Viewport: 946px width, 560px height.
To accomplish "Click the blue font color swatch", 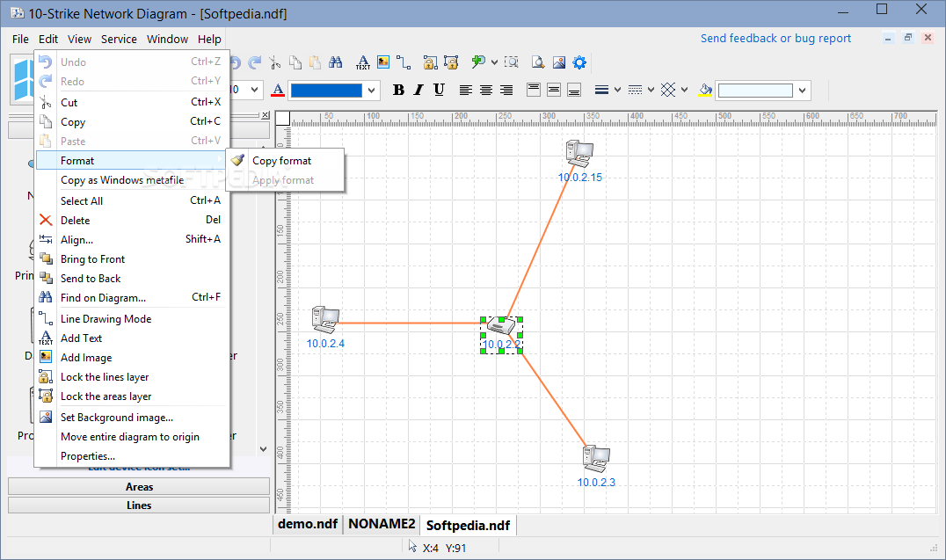I will pos(326,91).
